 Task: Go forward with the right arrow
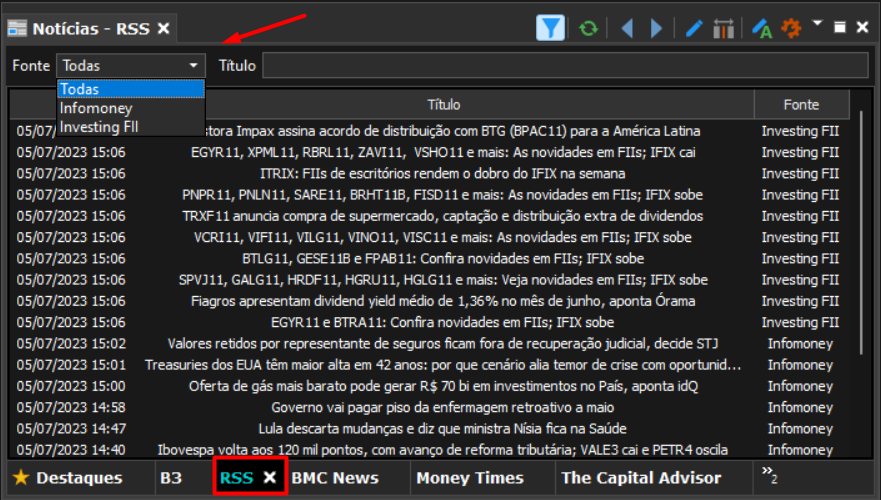656,28
